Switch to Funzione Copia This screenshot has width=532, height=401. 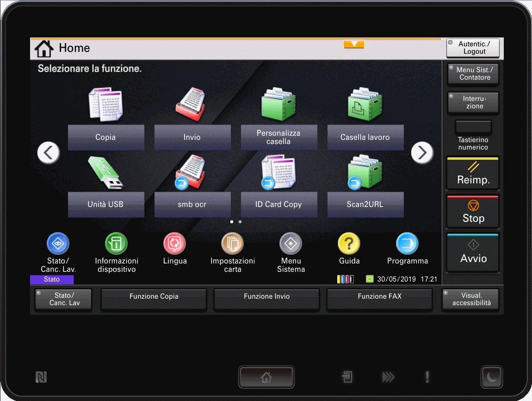pyautogui.click(x=154, y=299)
